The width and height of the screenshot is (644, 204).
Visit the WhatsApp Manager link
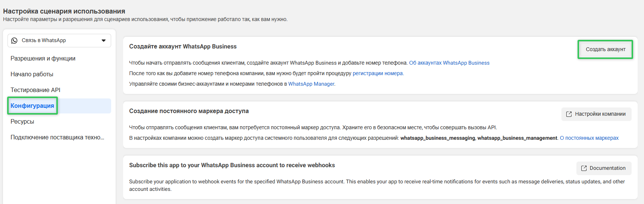pos(311,84)
